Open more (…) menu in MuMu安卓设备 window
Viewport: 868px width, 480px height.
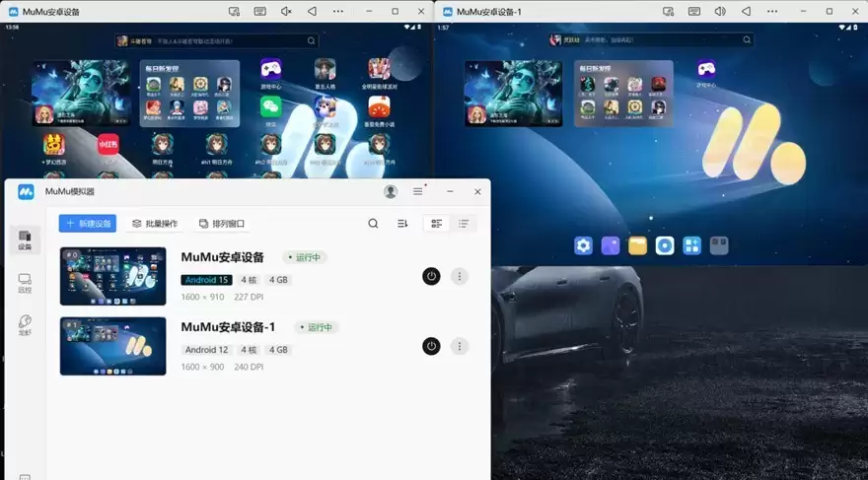[338, 11]
